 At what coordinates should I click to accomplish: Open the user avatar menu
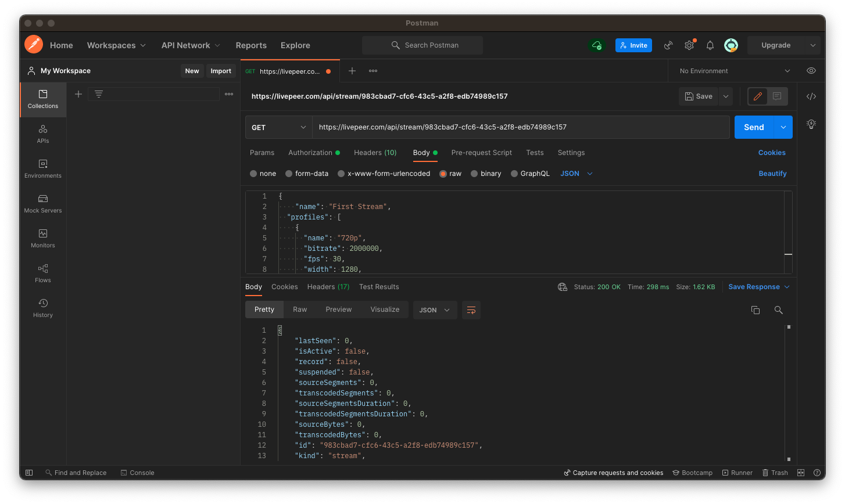[x=731, y=45]
